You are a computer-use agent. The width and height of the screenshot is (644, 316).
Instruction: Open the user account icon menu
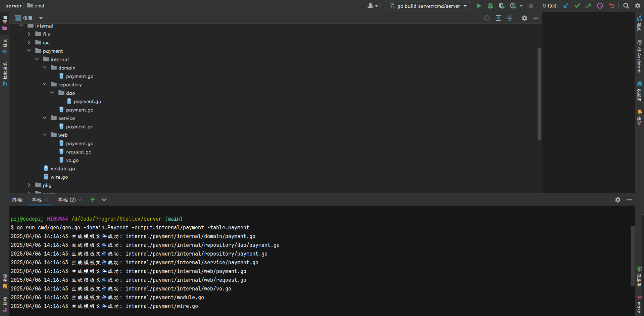(373, 6)
